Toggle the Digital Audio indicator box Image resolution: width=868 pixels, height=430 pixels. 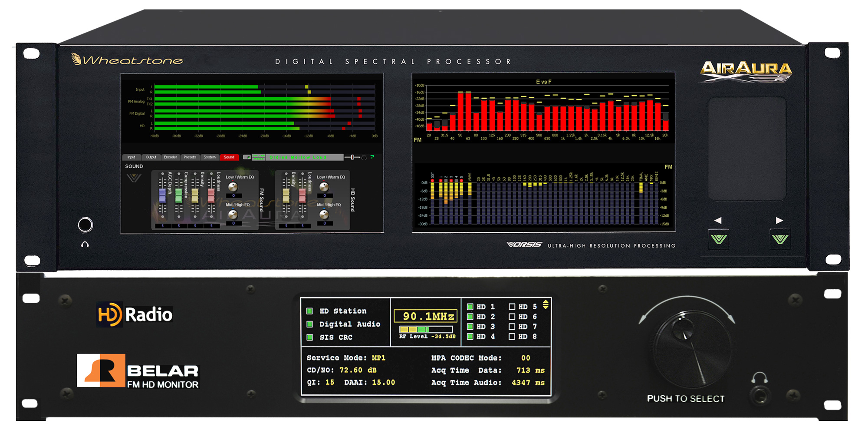pyautogui.click(x=310, y=324)
